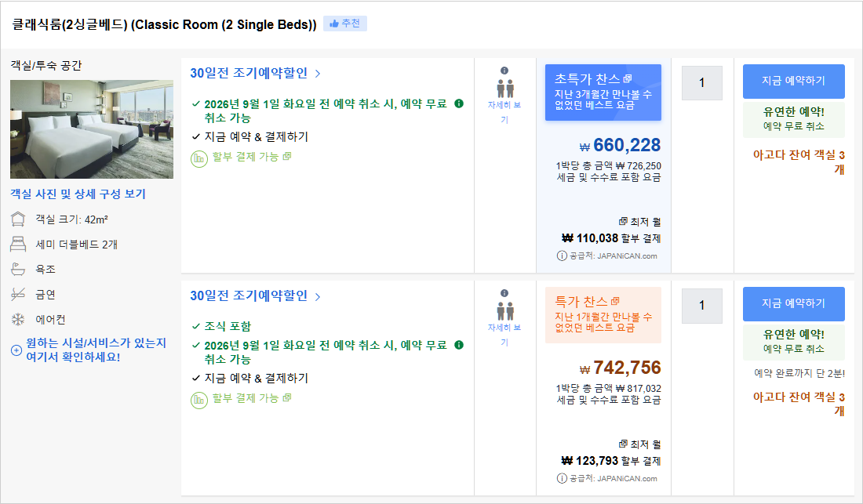Expand 원하는 시설/서비스 plus circle link
This screenshot has height=504, width=863.
[x=16, y=350]
